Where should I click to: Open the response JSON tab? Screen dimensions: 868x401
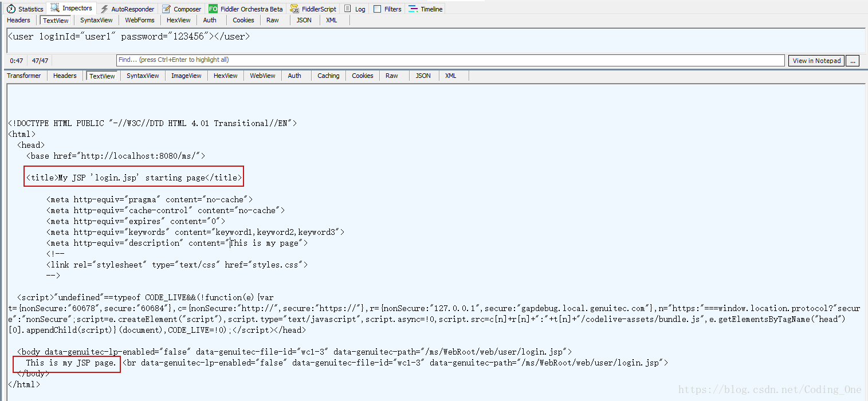click(x=423, y=76)
